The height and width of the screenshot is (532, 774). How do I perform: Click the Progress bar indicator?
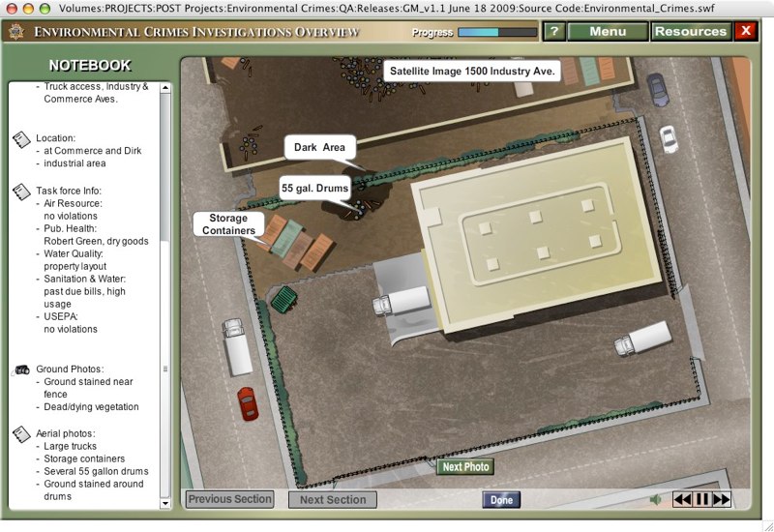tap(496, 32)
